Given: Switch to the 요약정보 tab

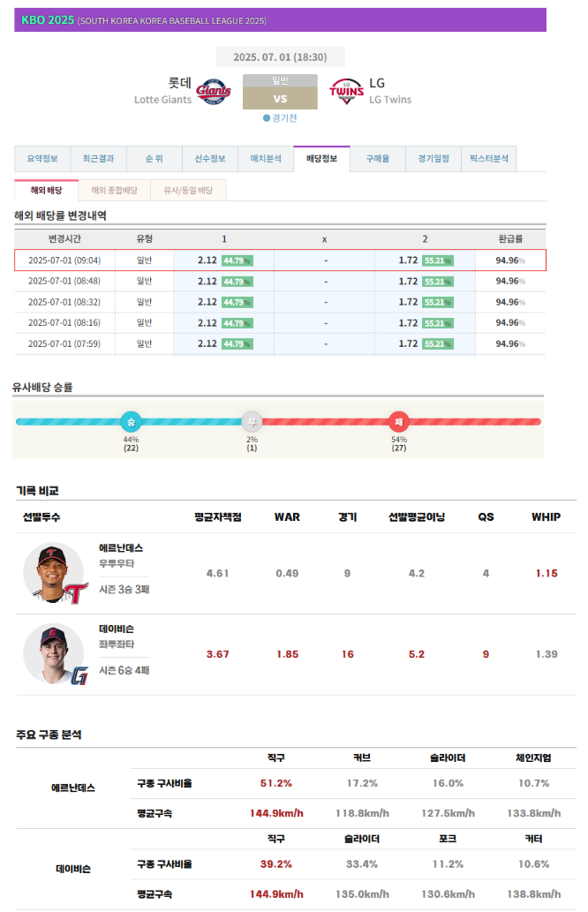Looking at the screenshot, I should click(x=42, y=159).
